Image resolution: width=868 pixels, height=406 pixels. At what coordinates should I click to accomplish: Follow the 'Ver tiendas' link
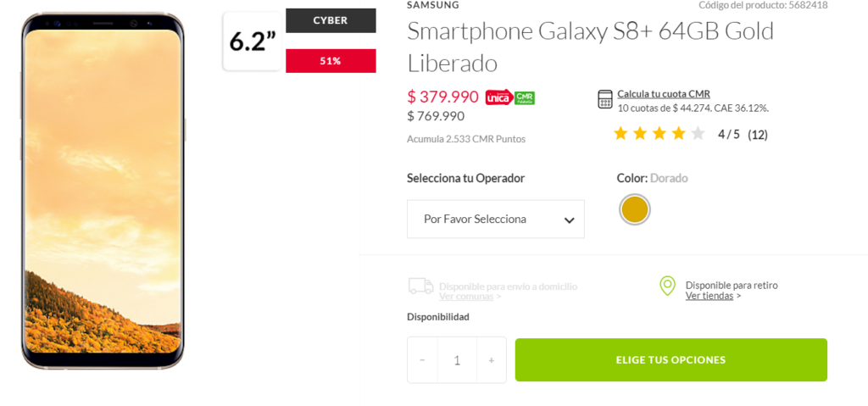coord(709,296)
